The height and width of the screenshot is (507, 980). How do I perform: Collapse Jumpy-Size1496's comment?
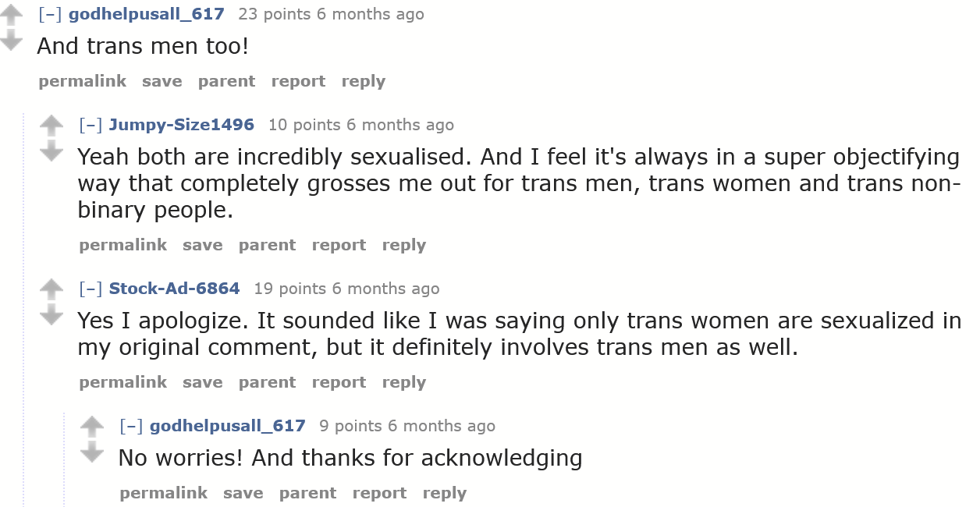[91, 125]
